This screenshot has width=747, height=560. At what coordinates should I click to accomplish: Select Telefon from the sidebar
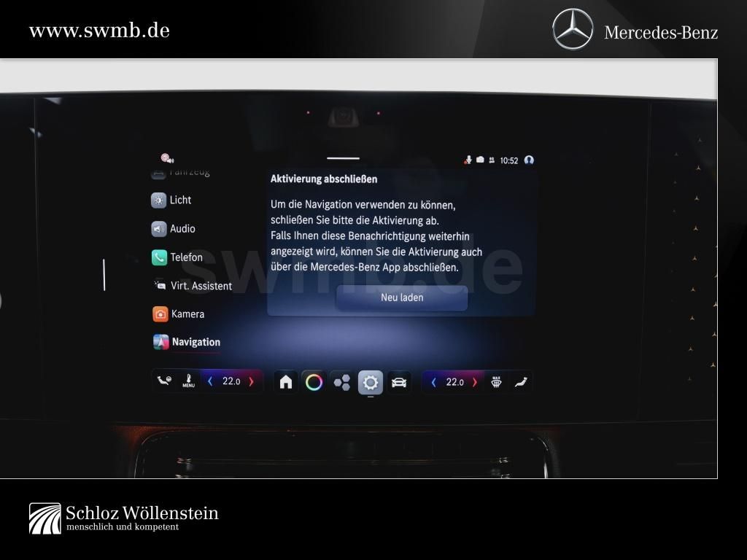coord(187,257)
